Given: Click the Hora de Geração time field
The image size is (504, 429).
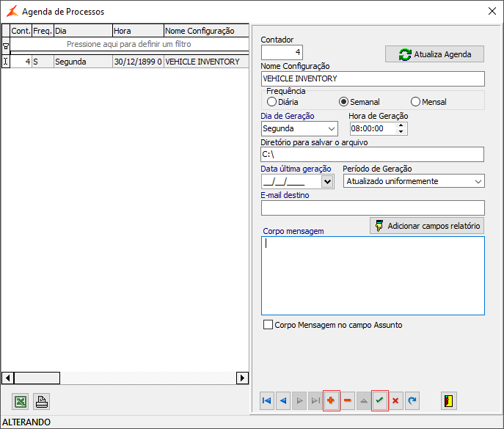Looking at the screenshot, I should [373, 128].
